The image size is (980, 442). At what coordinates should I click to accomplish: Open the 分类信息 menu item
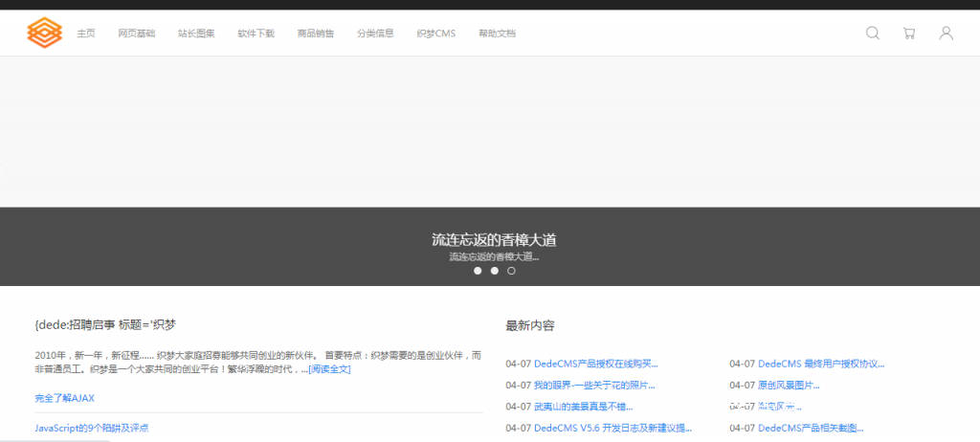[375, 33]
